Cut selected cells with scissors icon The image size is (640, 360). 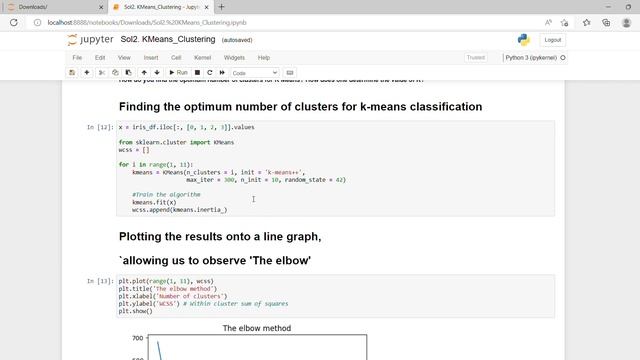(102, 73)
